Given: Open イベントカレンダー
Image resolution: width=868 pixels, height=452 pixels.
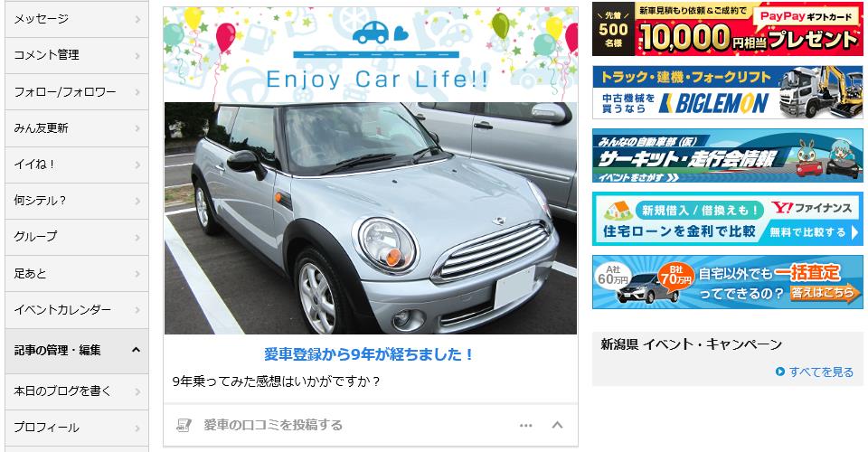Looking at the screenshot, I should tap(77, 310).
